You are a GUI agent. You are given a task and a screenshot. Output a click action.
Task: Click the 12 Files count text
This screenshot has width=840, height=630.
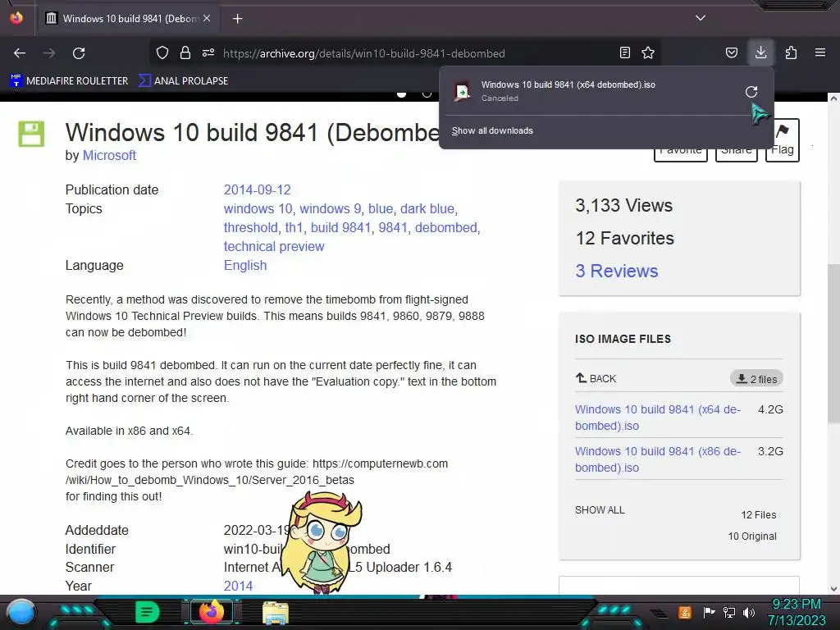759,515
